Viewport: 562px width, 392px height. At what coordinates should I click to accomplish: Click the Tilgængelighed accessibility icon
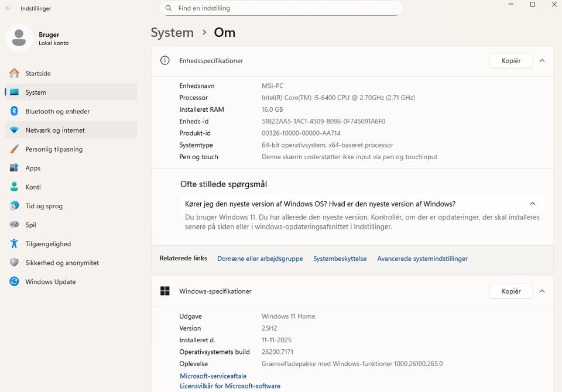(x=14, y=244)
